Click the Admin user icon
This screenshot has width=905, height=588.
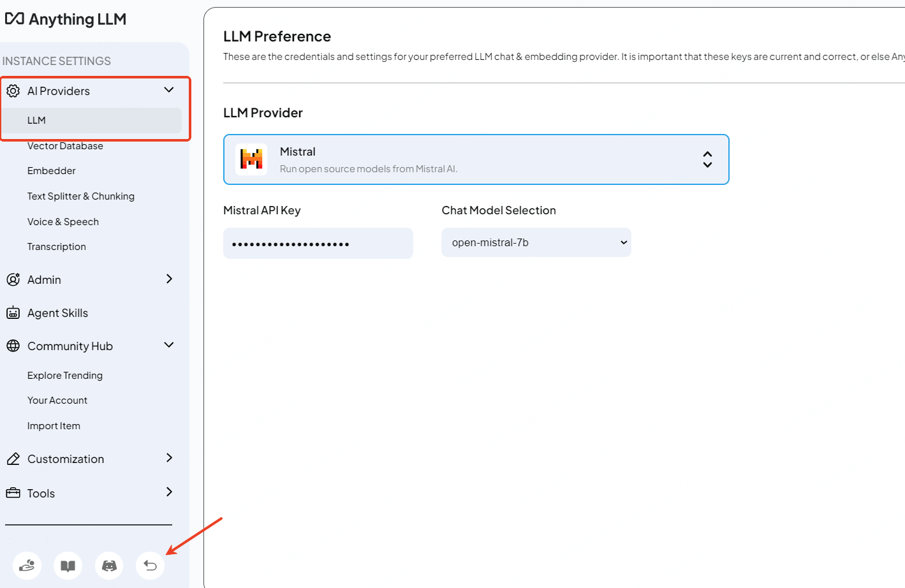click(13, 279)
